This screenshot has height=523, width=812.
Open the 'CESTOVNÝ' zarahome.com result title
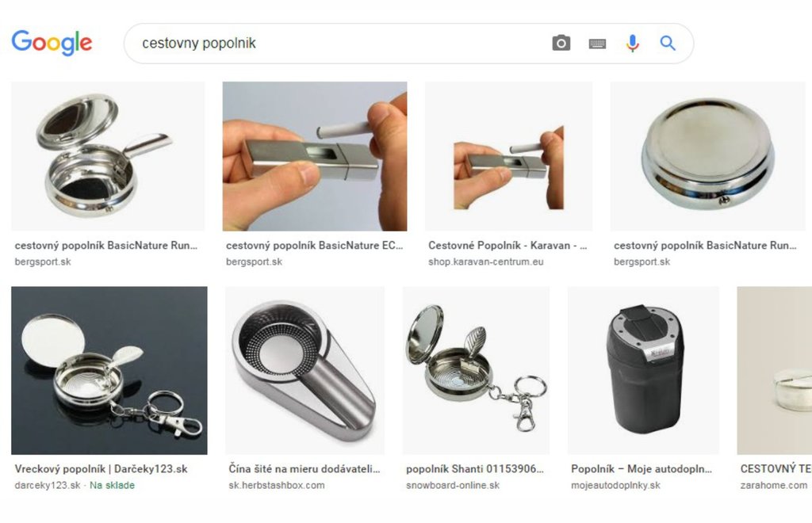pos(776,469)
